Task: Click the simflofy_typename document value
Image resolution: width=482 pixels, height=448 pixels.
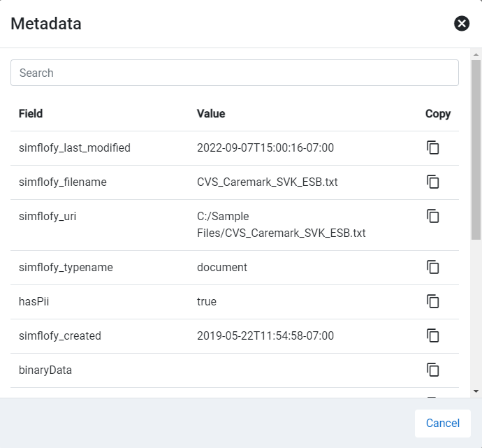Action: pos(222,267)
